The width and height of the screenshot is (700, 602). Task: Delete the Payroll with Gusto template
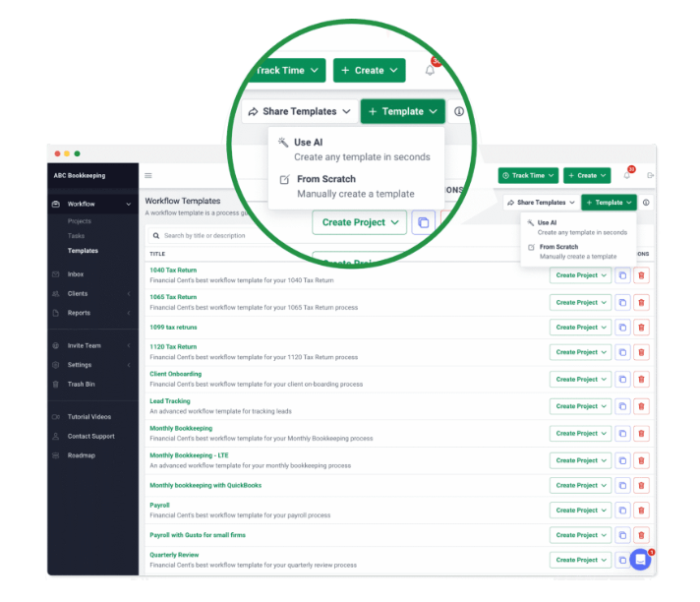(641, 535)
